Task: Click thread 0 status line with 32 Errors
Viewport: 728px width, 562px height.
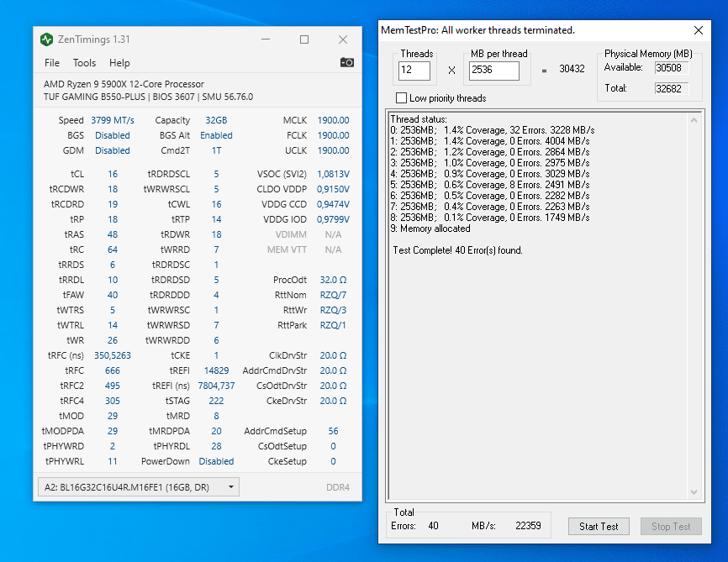Action: click(492, 130)
